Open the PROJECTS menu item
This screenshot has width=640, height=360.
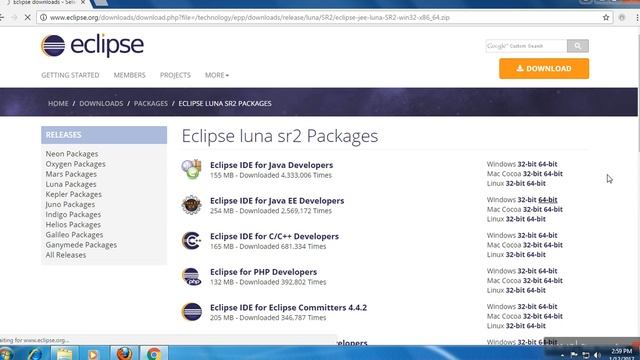[x=175, y=75]
